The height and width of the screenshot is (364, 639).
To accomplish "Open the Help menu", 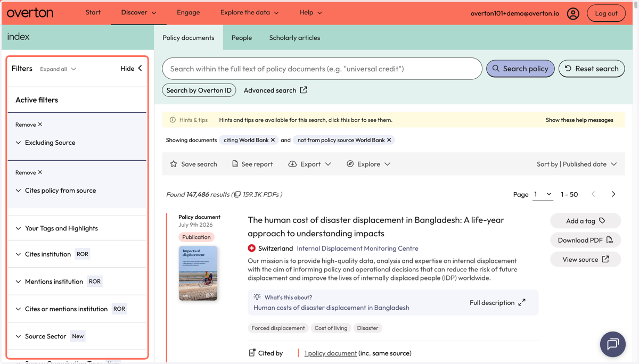I will coord(310,12).
